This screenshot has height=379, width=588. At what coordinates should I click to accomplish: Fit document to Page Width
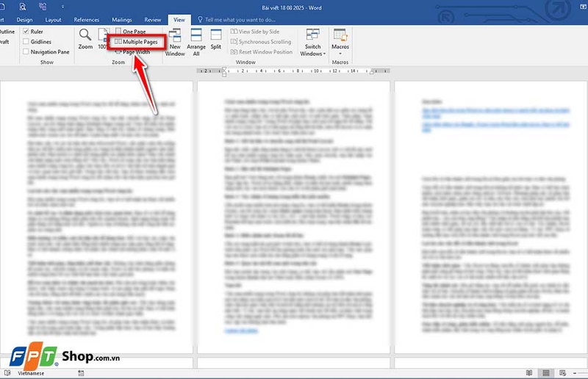132,52
